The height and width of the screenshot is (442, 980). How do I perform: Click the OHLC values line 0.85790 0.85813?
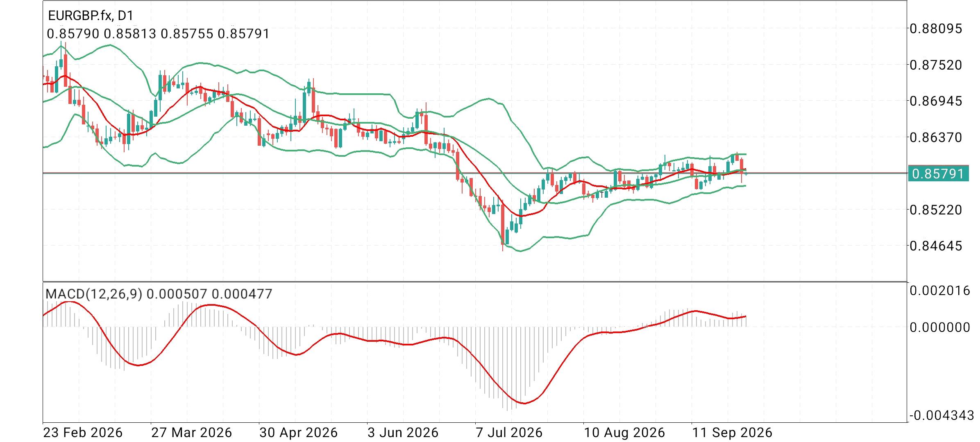tap(158, 34)
